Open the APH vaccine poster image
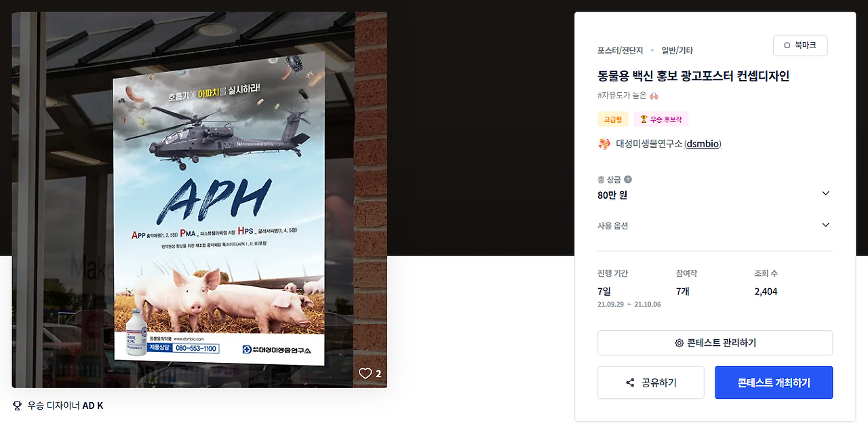Screen dimensions: 868x430 pos(199,199)
